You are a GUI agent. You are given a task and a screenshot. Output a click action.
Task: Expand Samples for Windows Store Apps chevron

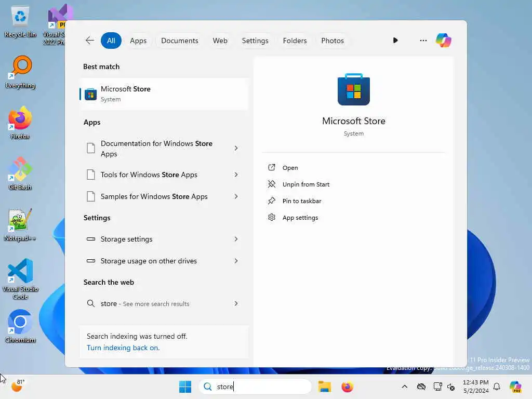(236, 196)
